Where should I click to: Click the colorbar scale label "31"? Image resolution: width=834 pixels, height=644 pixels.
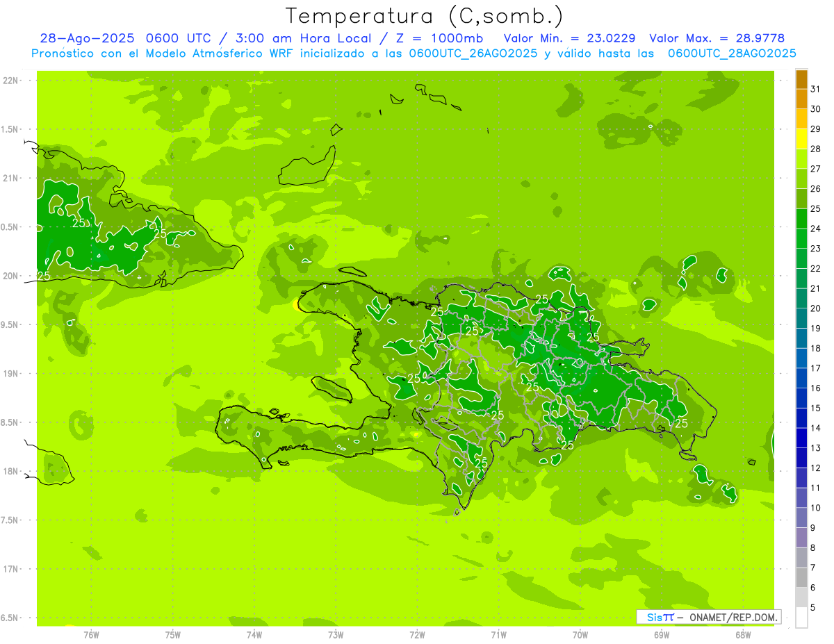[815, 89]
